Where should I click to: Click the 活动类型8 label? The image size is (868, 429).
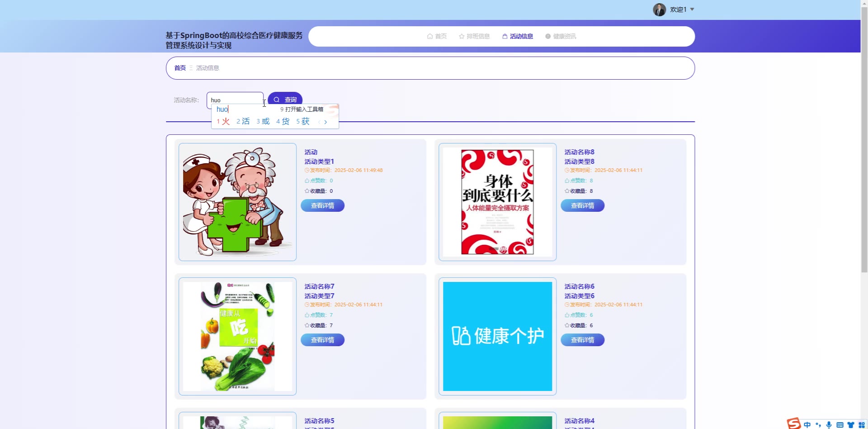click(580, 162)
